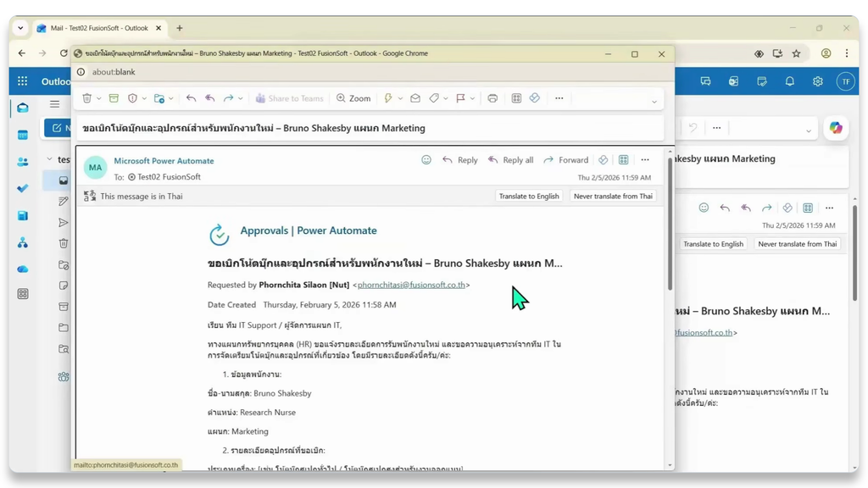
Task: Mark message read or unread via envelope icon
Action: click(x=415, y=98)
